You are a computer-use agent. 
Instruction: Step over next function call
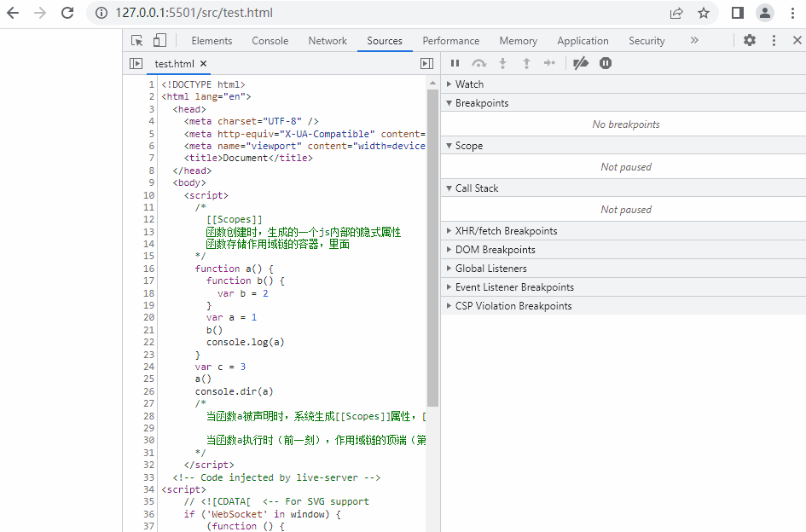(x=479, y=63)
